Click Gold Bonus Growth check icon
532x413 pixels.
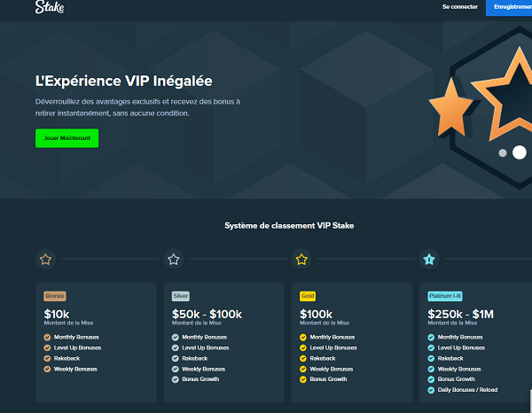point(303,379)
